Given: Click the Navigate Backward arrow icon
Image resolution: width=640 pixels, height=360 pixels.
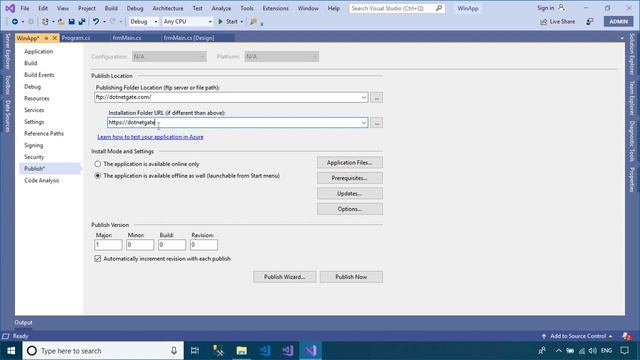Looking at the screenshot, I should pos(15,22).
